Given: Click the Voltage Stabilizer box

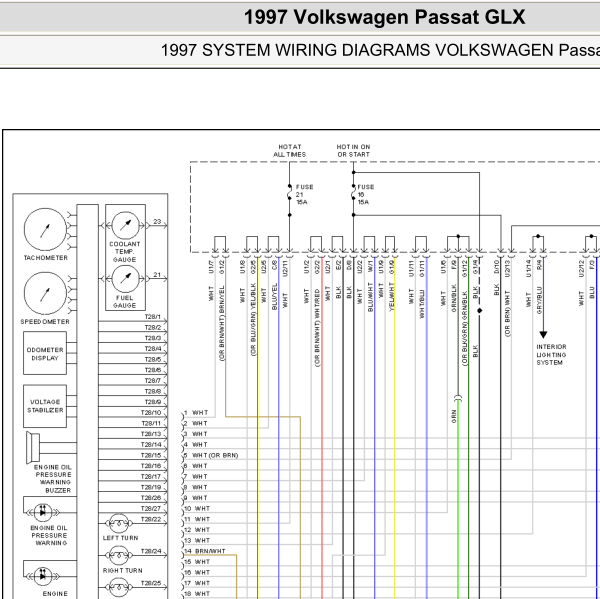Looking at the screenshot, I should 45,406.
